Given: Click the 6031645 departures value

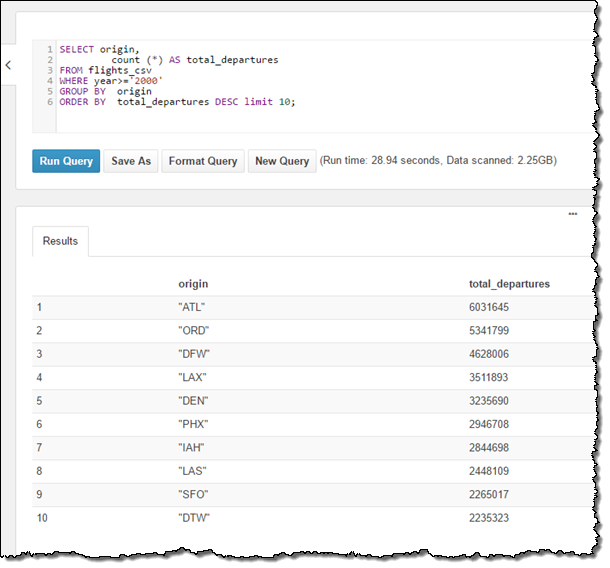Looking at the screenshot, I should [x=489, y=308].
